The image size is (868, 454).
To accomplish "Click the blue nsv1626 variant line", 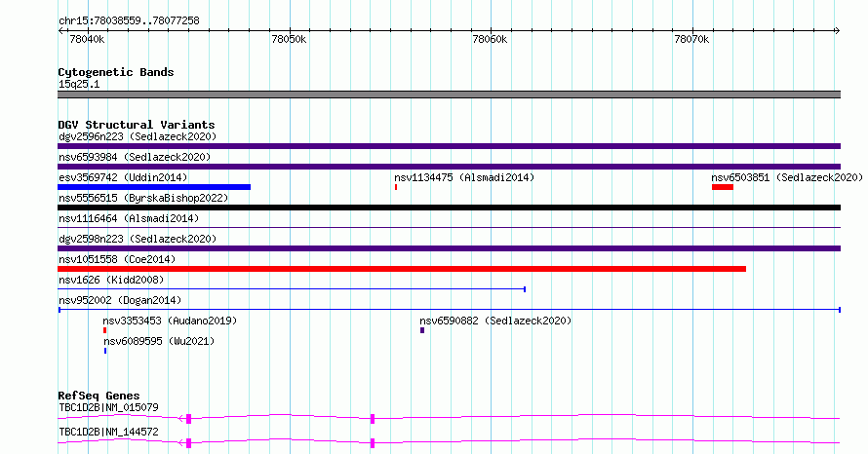I will (292, 289).
